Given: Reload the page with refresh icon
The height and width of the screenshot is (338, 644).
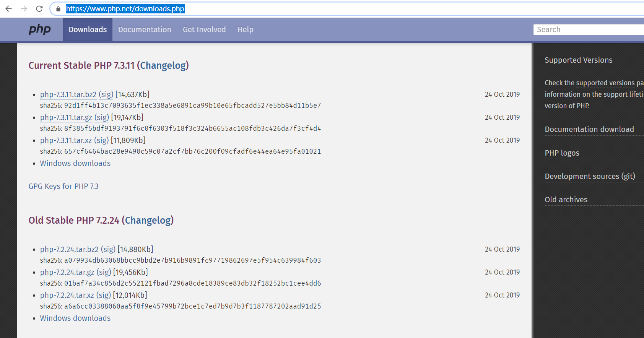Looking at the screenshot, I should click(39, 8).
